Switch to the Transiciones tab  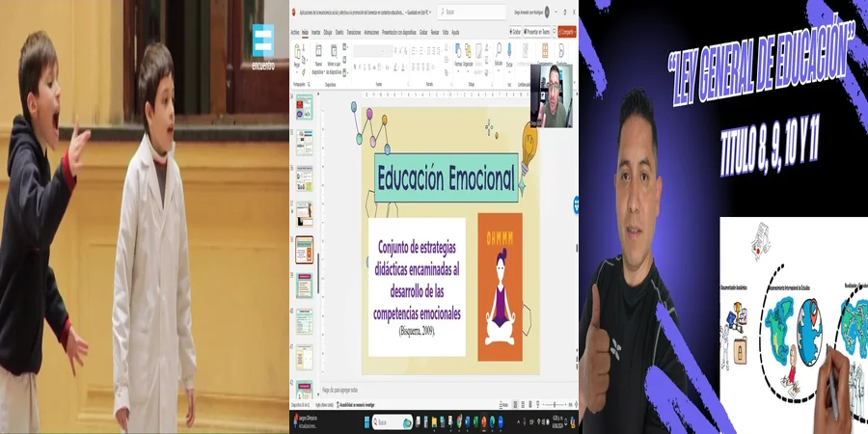tap(353, 32)
